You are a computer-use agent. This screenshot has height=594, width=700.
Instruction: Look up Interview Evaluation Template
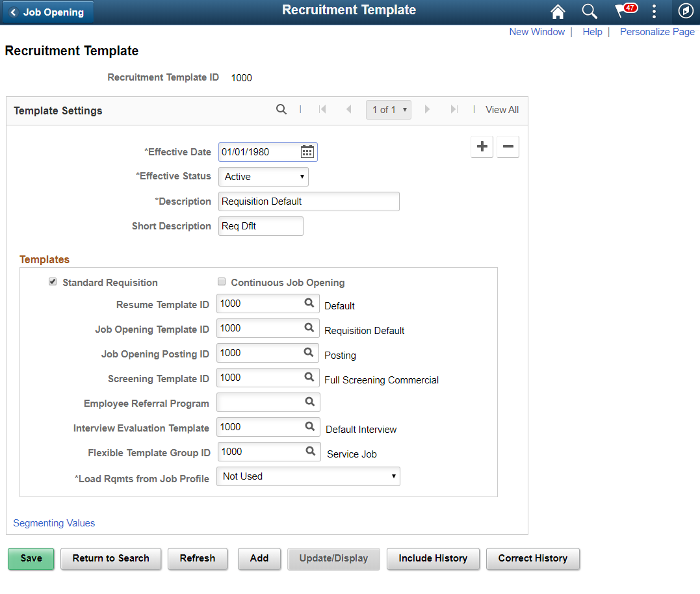click(309, 426)
